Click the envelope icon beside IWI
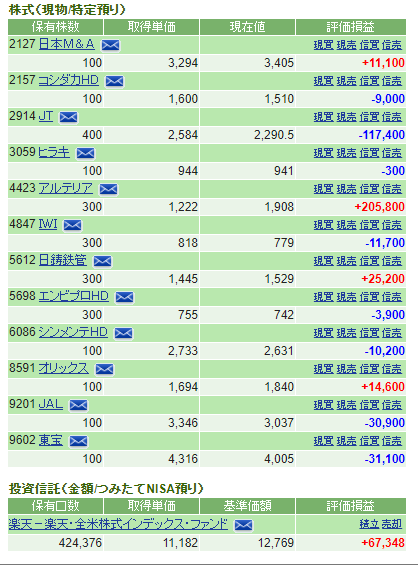The image size is (418, 572). 73,225
